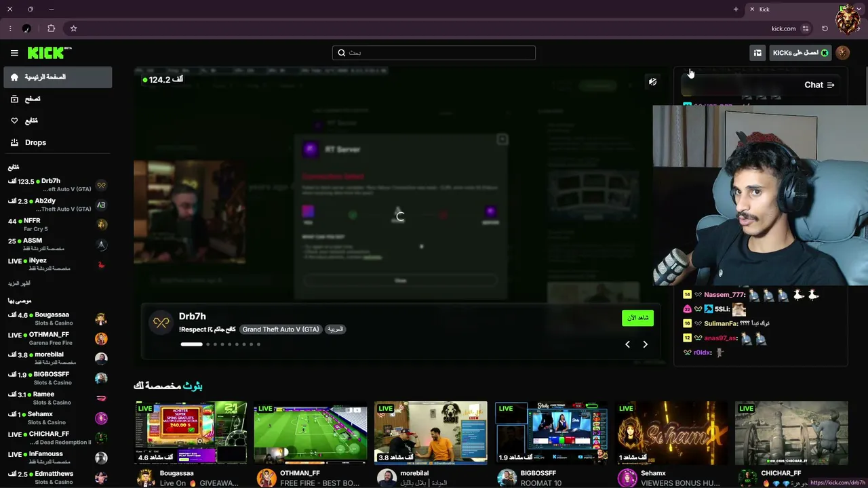Open morebilal stream thumbnail
Viewport: 868px width, 488px height.
point(431,432)
